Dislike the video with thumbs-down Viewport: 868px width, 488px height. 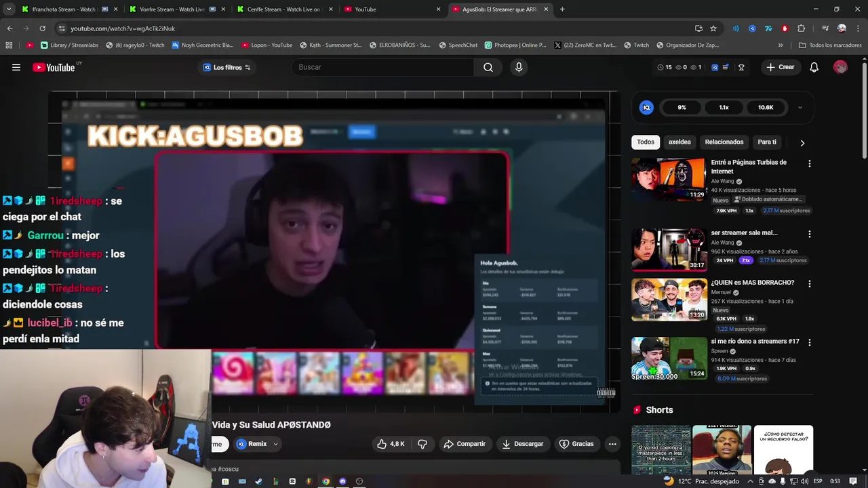pyautogui.click(x=422, y=444)
